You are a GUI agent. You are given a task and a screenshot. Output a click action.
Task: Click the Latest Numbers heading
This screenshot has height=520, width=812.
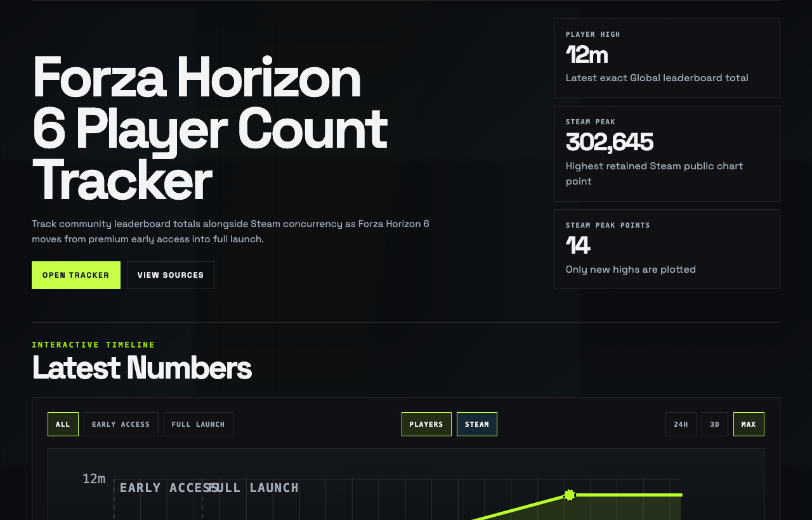point(141,368)
